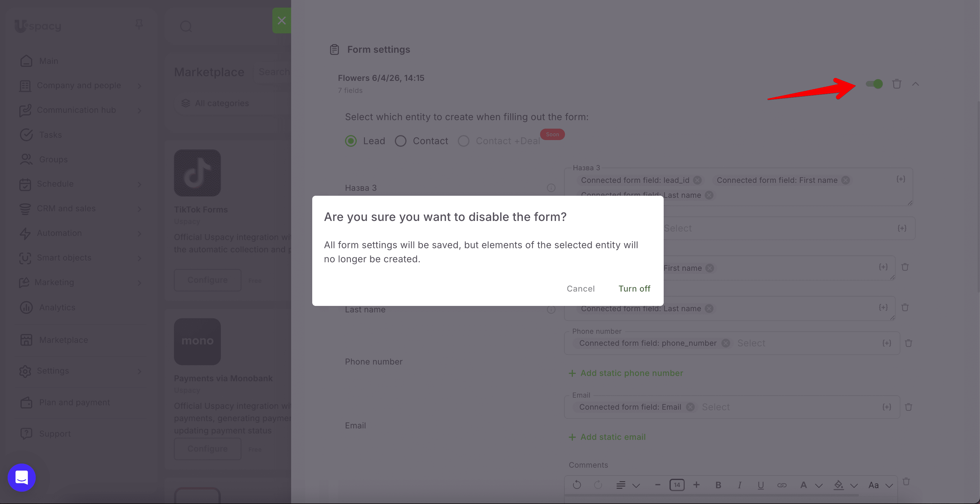Delete the Last name field row
This screenshot has height=504, width=980.
coord(905,307)
